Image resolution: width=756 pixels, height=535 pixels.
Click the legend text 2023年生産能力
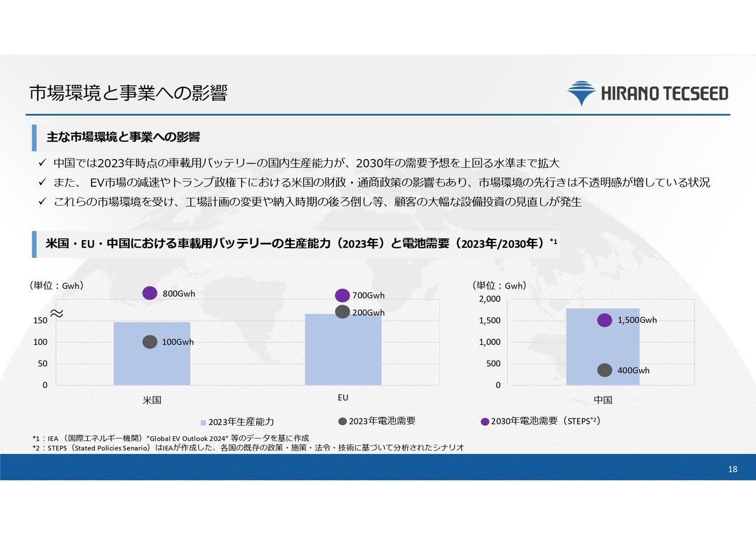click(241, 422)
